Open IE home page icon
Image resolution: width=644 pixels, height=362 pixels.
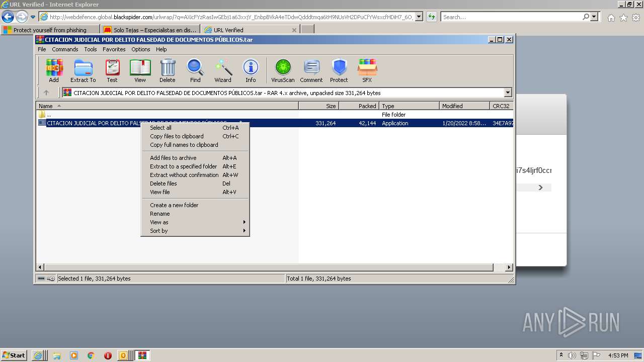click(611, 18)
